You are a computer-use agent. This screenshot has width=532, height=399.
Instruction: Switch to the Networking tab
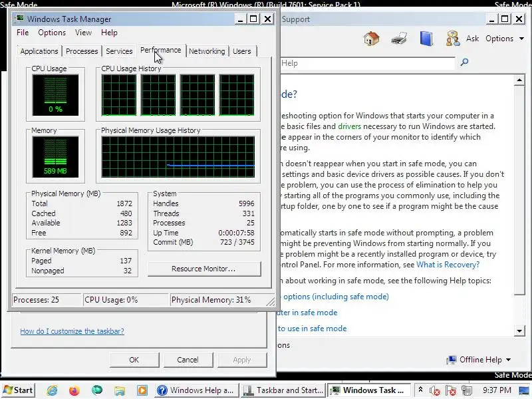[x=207, y=51]
